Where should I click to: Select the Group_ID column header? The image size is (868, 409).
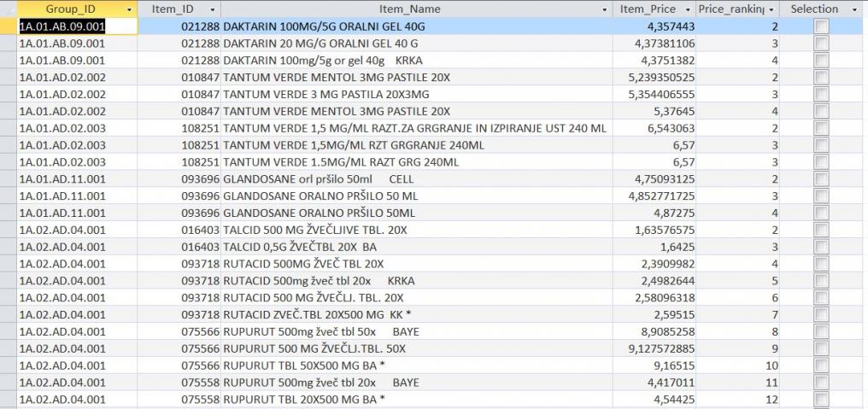coord(77,9)
